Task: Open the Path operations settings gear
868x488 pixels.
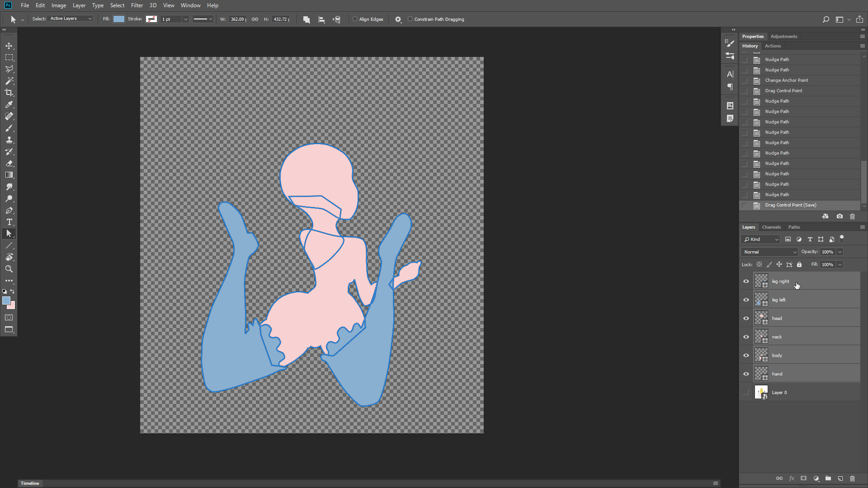Action: pos(398,19)
